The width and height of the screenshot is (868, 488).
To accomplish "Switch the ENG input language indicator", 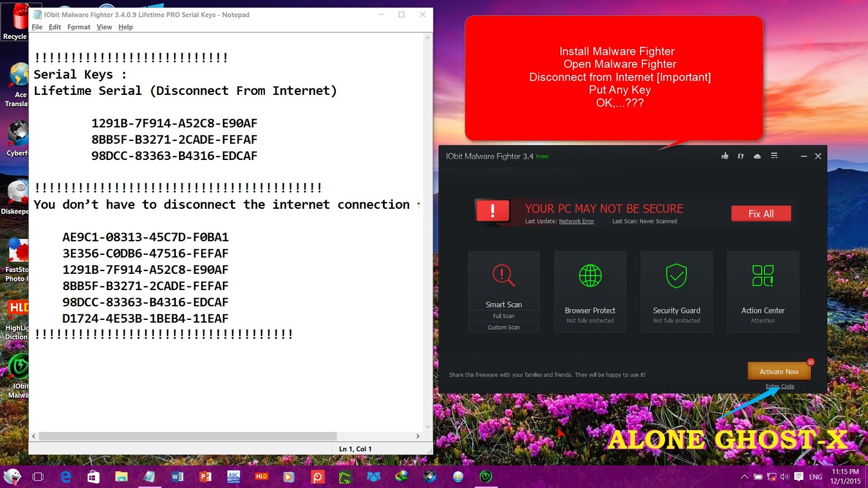I will pos(815,477).
